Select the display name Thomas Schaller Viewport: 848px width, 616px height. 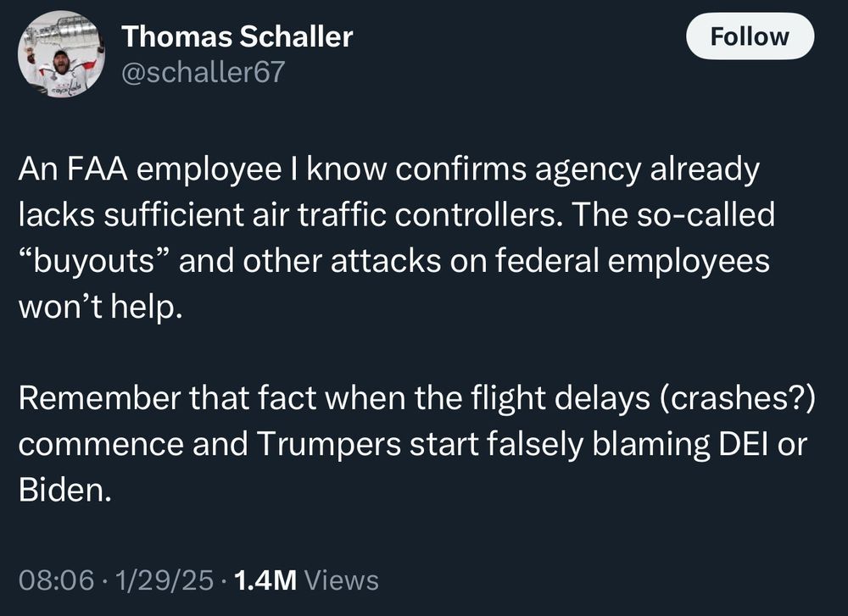tap(237, 36)
